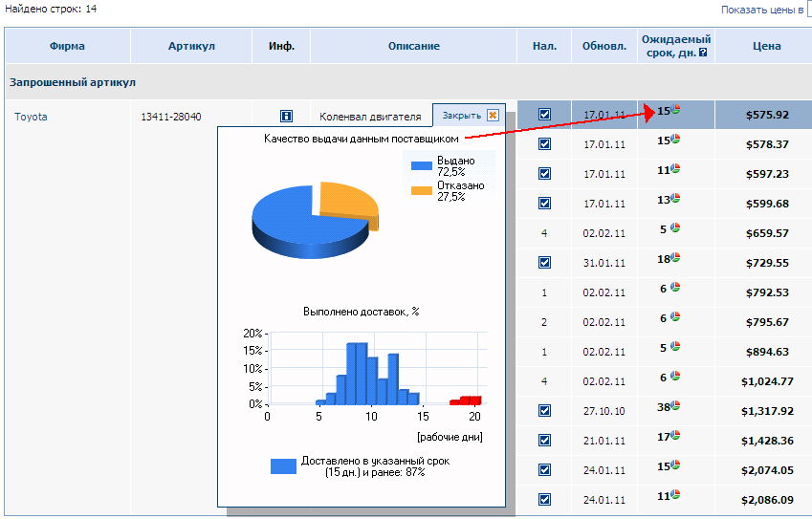Select the $575.92 price cell
The height and width of the screenshot is (519, 812).
point(766,115)
